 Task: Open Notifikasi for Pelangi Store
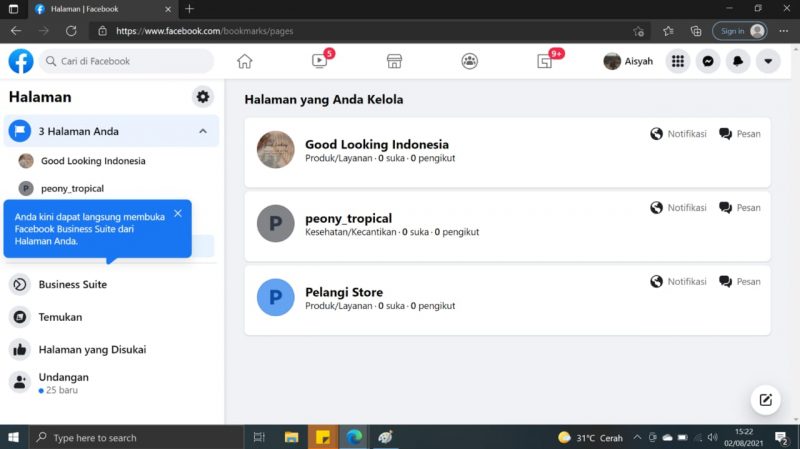point(678,282)
